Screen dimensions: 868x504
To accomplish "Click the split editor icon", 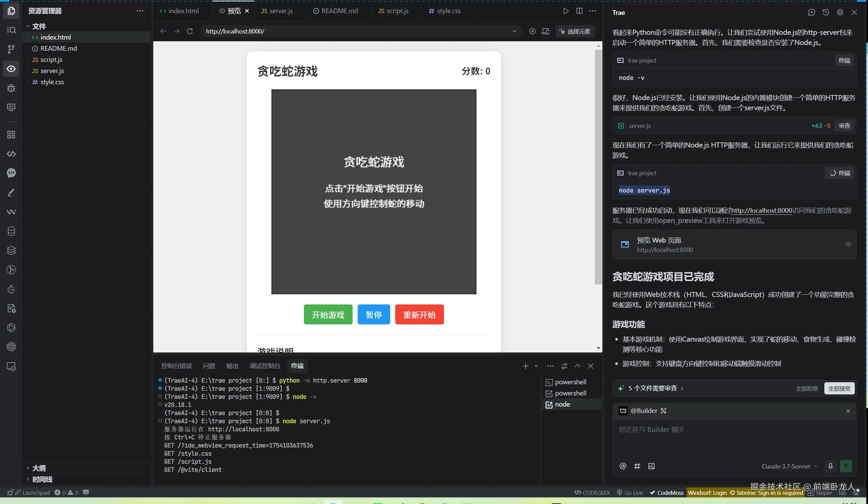I will coord(579,11).
